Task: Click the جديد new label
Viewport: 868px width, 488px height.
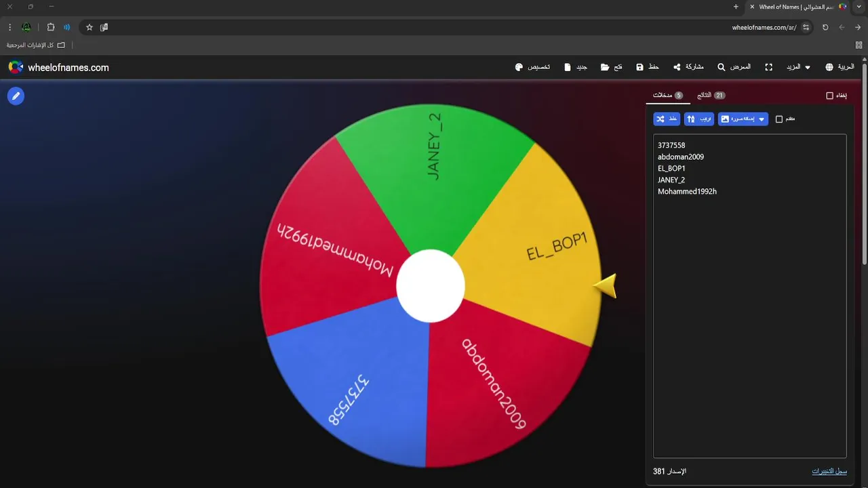Action: (582, 67)
